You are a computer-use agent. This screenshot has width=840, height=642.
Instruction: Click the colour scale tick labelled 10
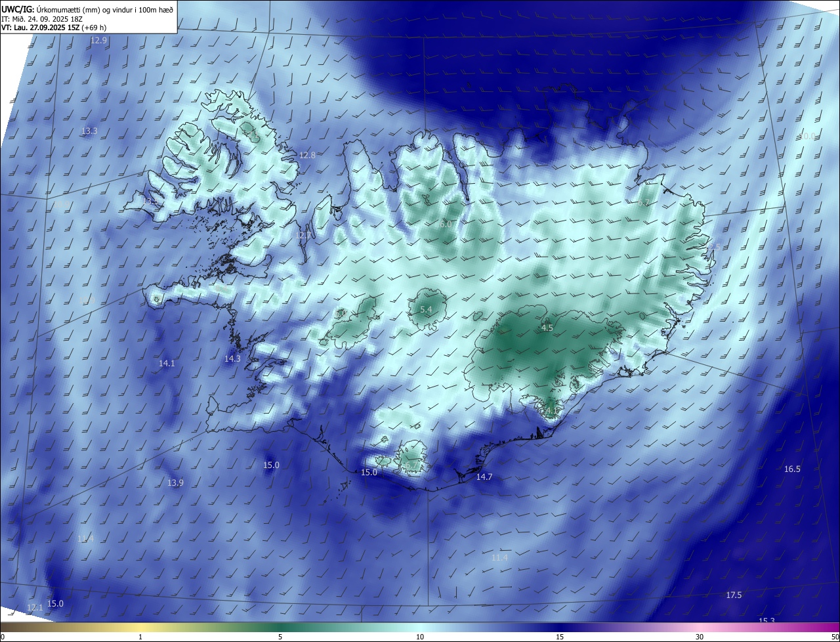tap(420, 637)
